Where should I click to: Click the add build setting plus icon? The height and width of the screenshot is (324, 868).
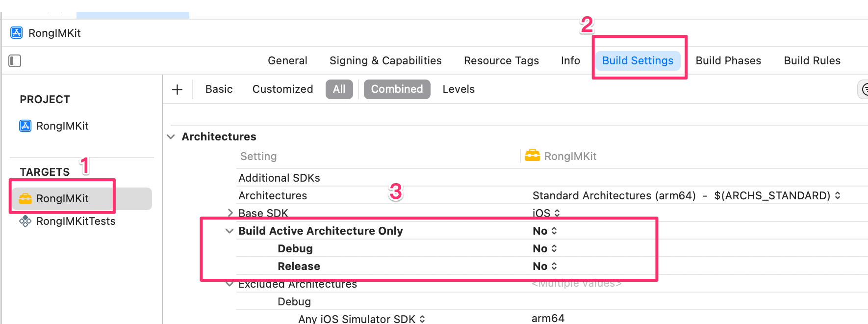tap(178, 89)
